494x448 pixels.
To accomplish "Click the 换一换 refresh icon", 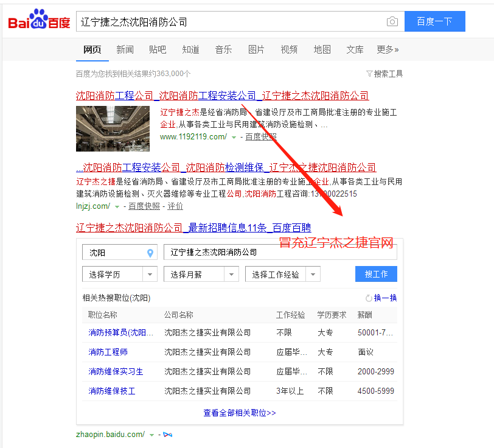I will pyautogui.click(x=368, y=298).
